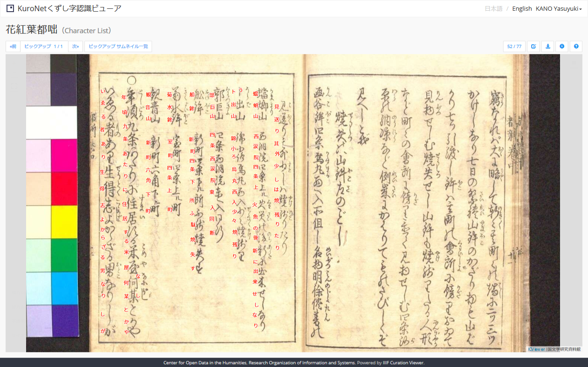This screenshot has height=367, width=588.
Task: Switch language to 日本語
Action: click(493, 8)
